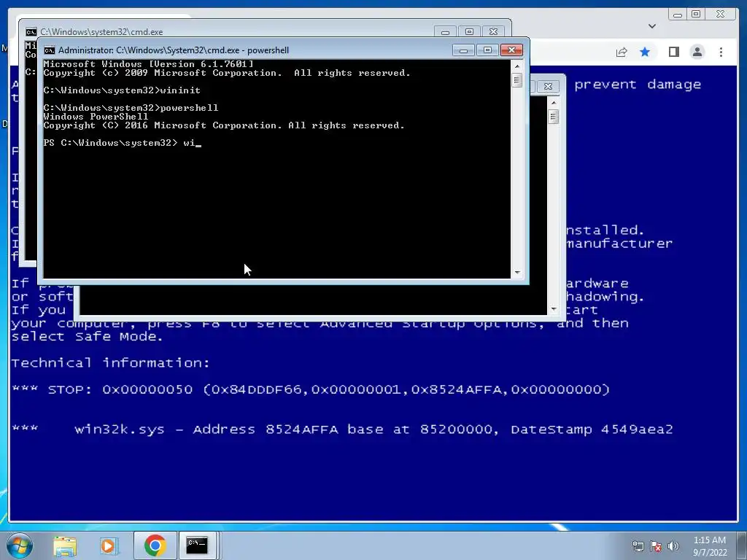Launch Windows Media Player from the taskbar
The image size is (747, 560).
tap(108, 545)
